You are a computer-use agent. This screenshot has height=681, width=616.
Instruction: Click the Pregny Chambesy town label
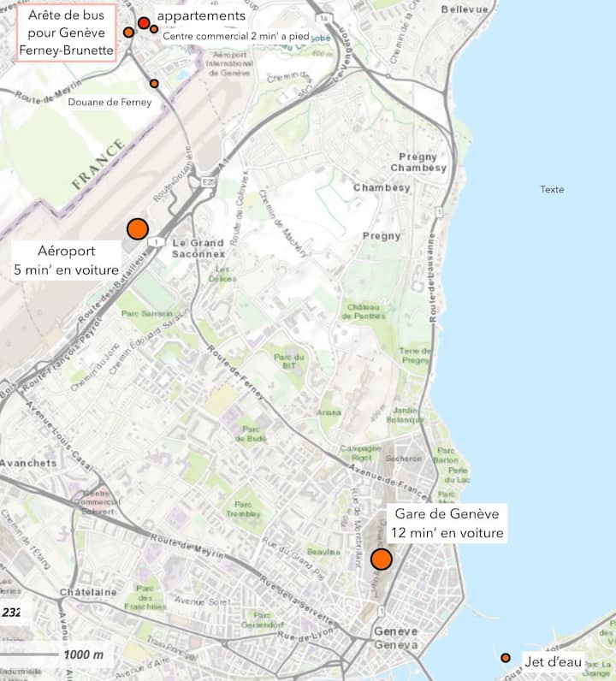pos(418,163)
